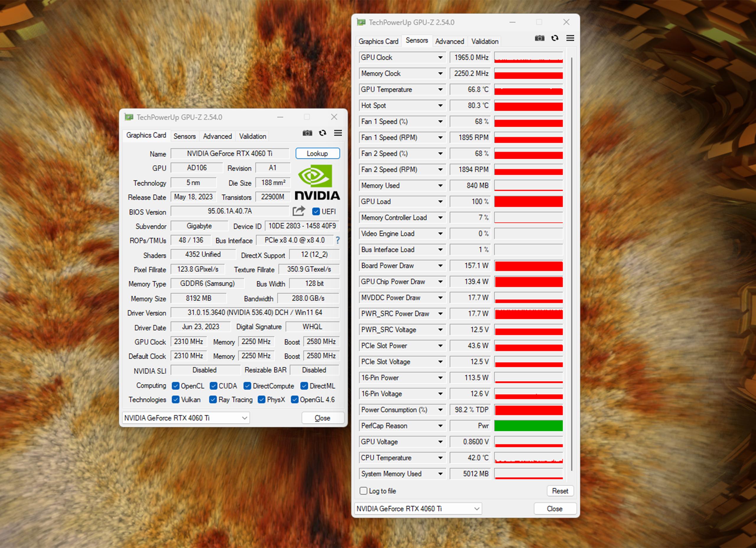Click the Bus Interface question mark icon
This screenshot has width=756, height=548.
pyautogui.click(x=338, y=240)
